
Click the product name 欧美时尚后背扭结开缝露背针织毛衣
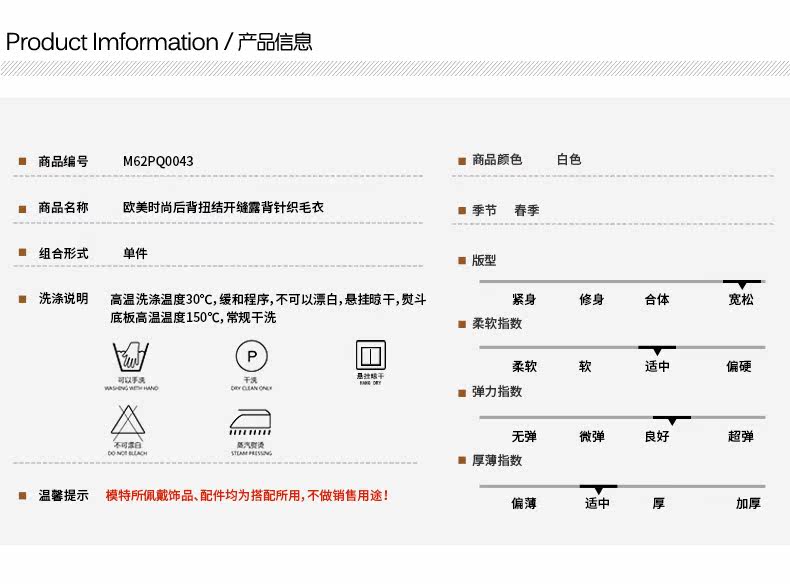pyautogui.click(x=223, y=208)
